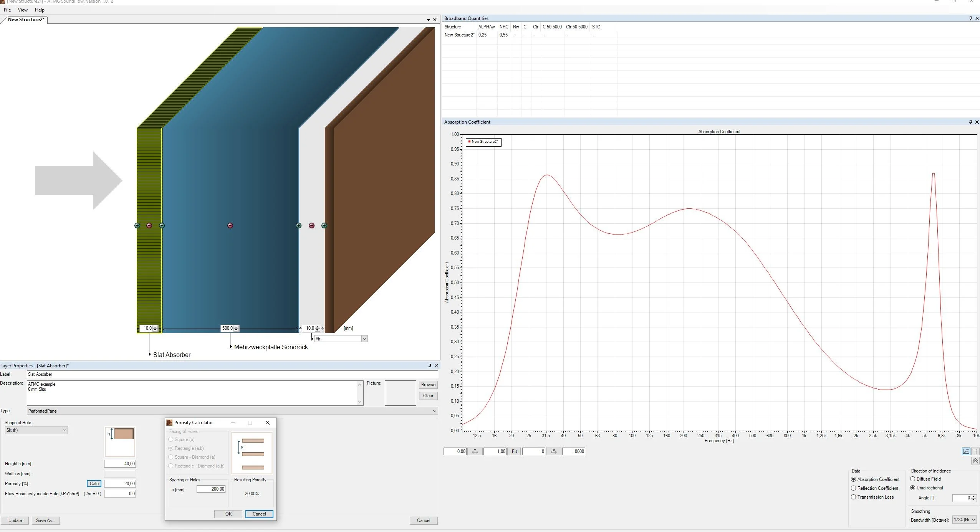The image size is (980, 532).
Task: Remove the Air layer with red minus
Action: (x=311, y=225)
